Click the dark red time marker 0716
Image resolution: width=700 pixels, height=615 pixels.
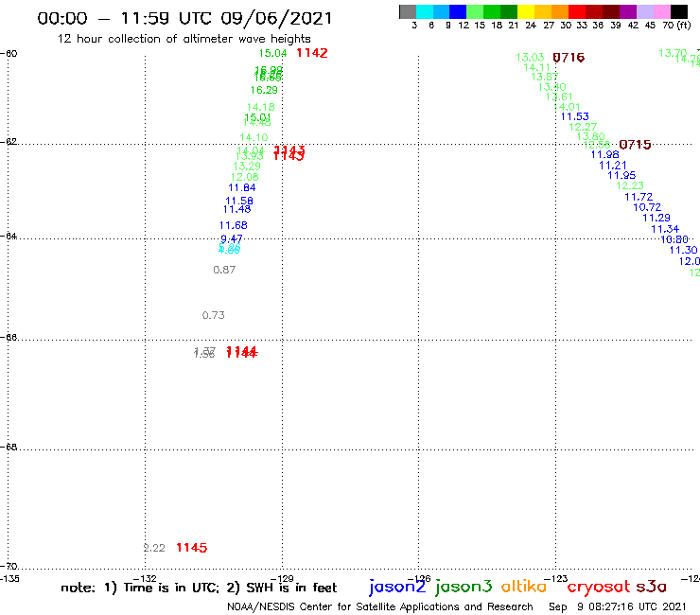click(x=569, y=58)
